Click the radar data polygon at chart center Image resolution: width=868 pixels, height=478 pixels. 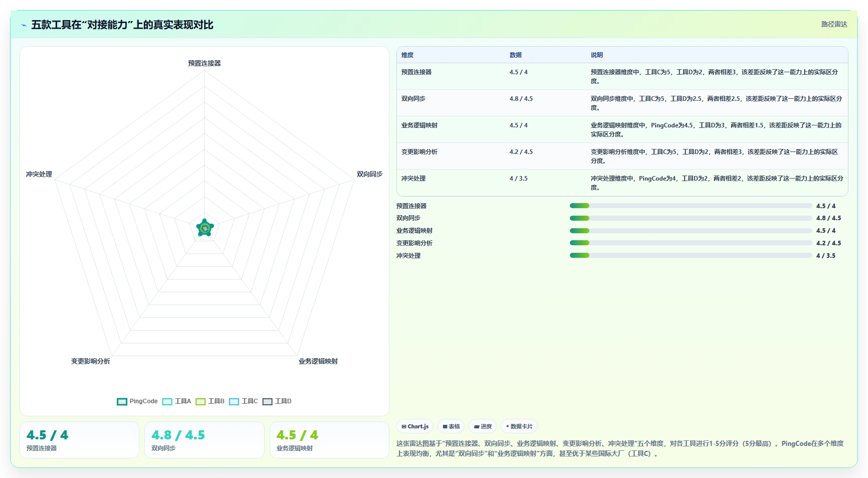coord(205,228)
